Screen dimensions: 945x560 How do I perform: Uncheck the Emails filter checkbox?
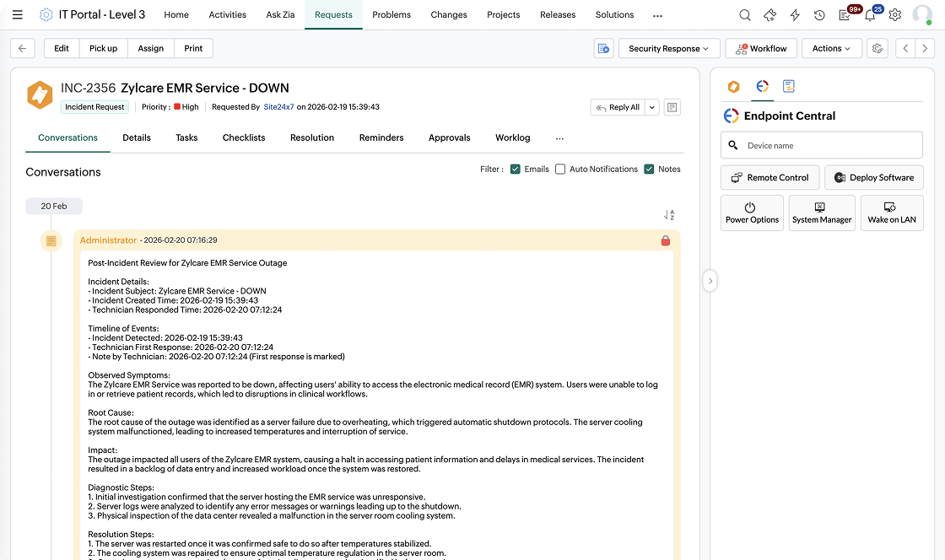pos(516,170)
